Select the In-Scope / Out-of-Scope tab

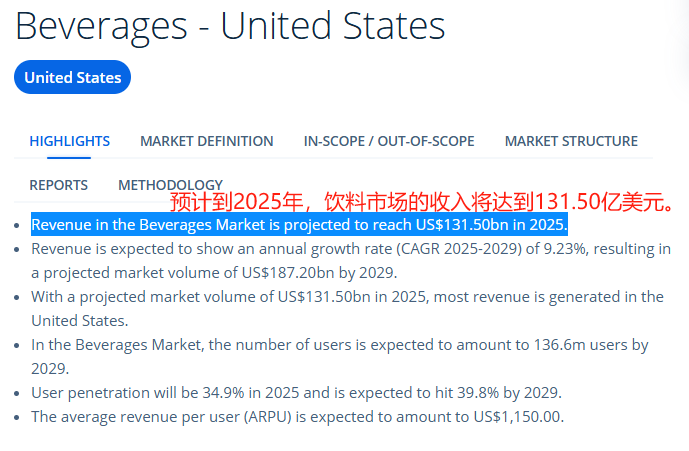tap(389, 141)
